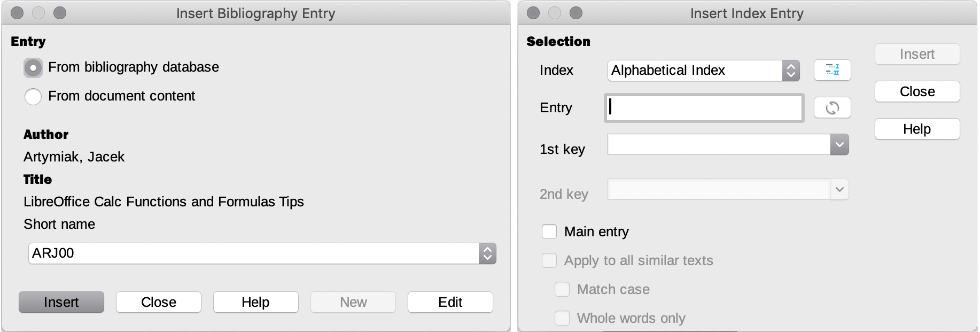980x332 pixels.
Task: Close Insert Bibliography Entry window via red button
Action: click(x=17, y=13)
